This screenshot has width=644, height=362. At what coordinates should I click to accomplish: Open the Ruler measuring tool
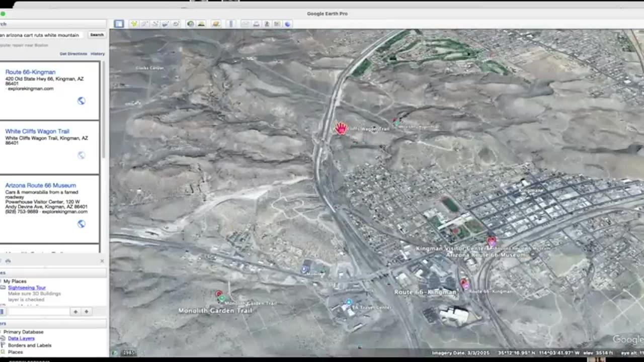(x=231, y=24)
